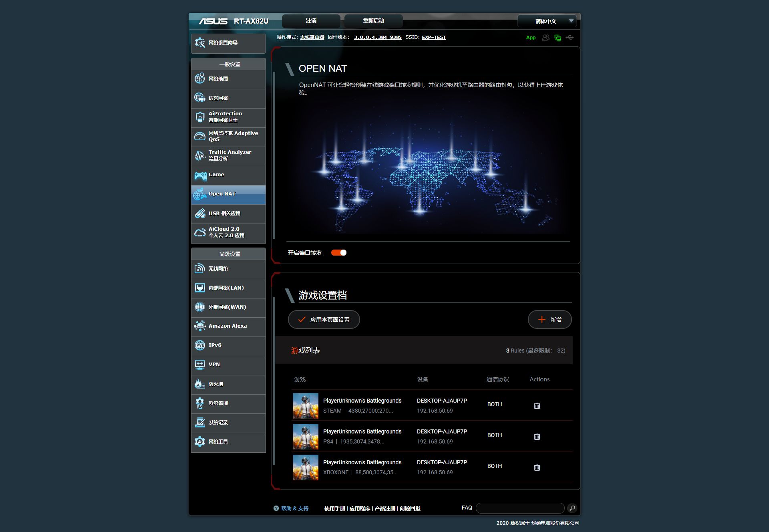This screenshot has height=532, width=769.
Task: Open 网络工具 network tools
Action: pyautogui.click(x=228, y=442)
